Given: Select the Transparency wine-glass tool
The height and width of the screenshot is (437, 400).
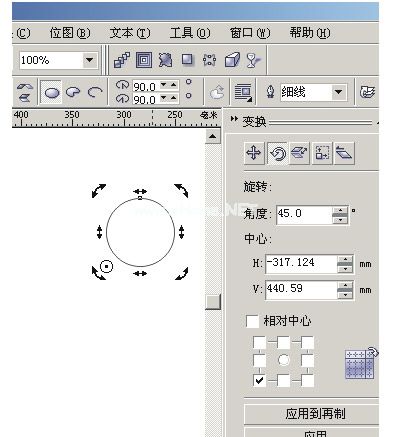Looking at the screenshot, I should tap(253, 60).
